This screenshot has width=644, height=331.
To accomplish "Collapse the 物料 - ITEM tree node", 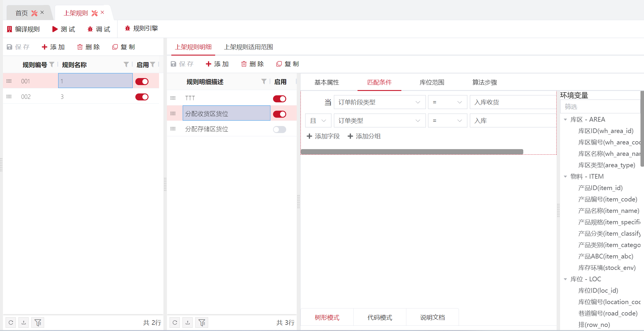I will point(565,176).
